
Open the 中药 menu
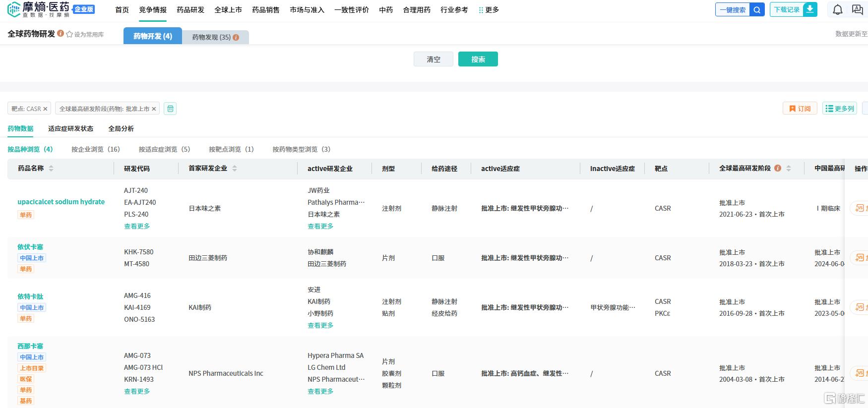[x=386, y=10]
